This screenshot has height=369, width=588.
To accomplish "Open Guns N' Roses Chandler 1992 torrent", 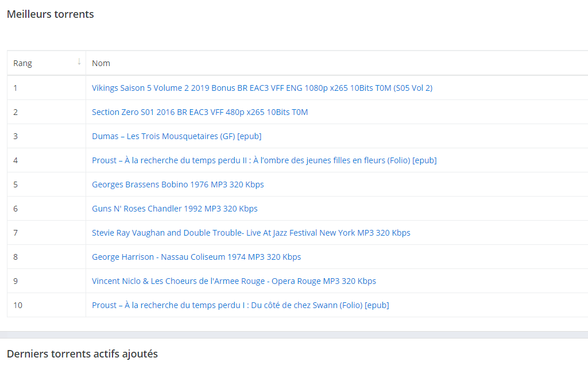I will pos(175,209).
